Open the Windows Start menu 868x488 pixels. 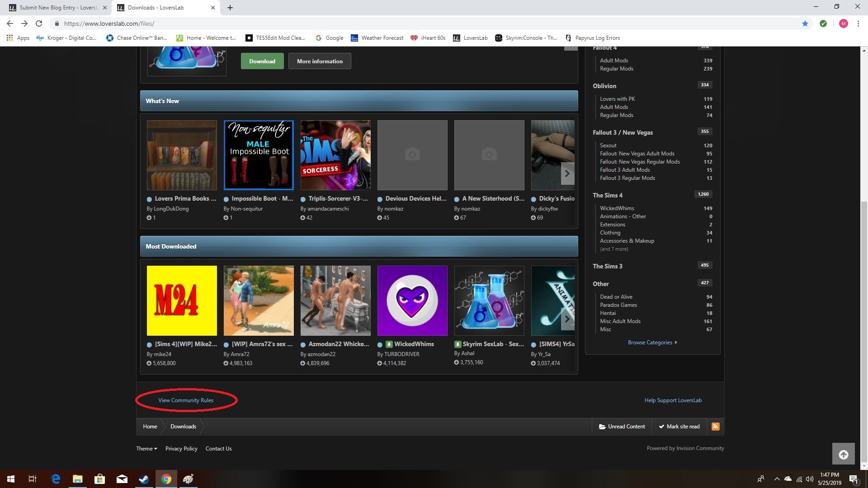[11, 479]
